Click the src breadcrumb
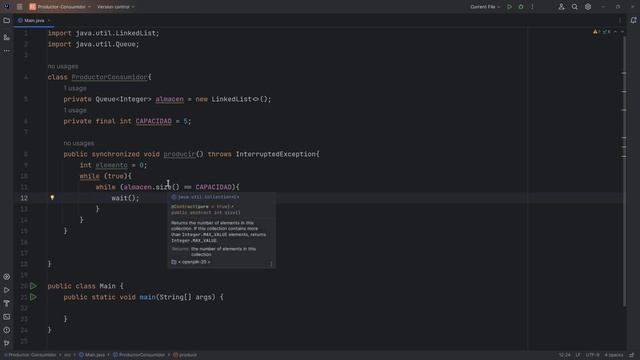Screen dimensions: 640x360 67,355
